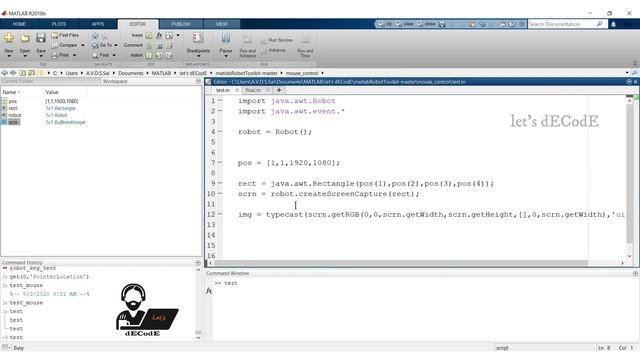The width and height of the screenshot is (640, 360).
Task: Click Documents in the folder path
Action: [131, 73]
